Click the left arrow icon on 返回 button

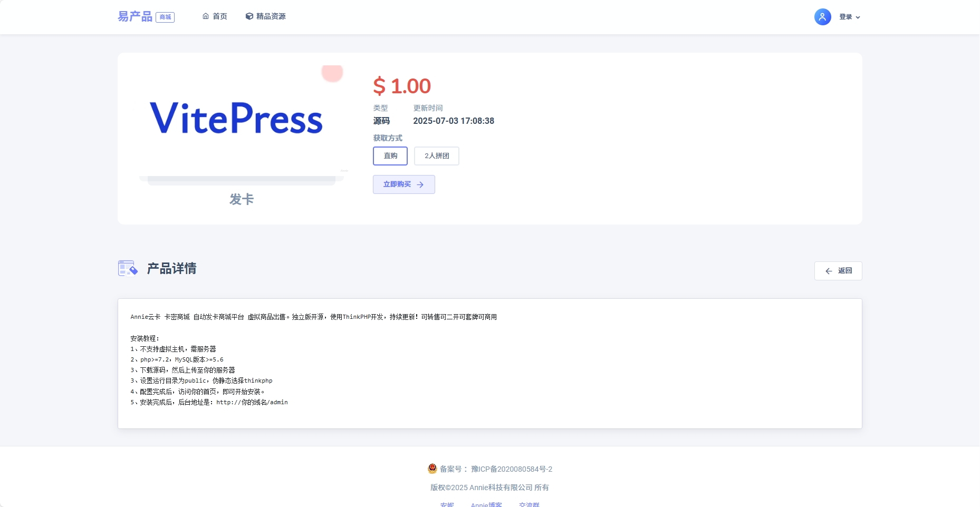point(828,271)
